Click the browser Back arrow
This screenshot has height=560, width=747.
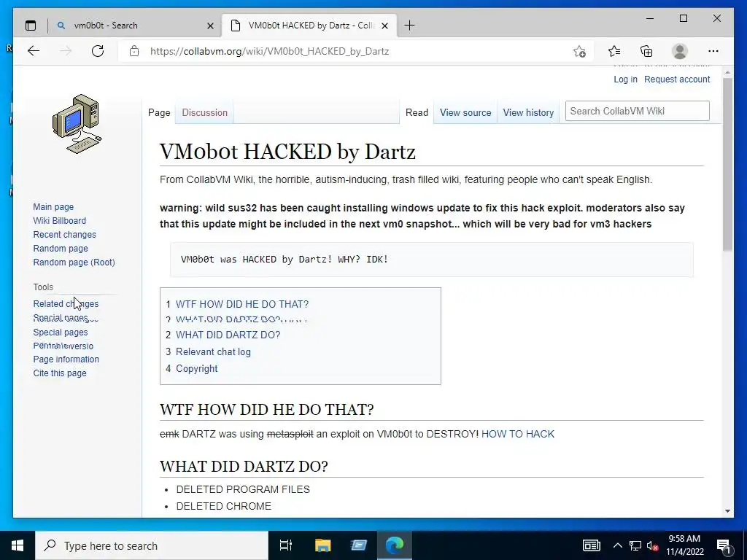[34, 51]
